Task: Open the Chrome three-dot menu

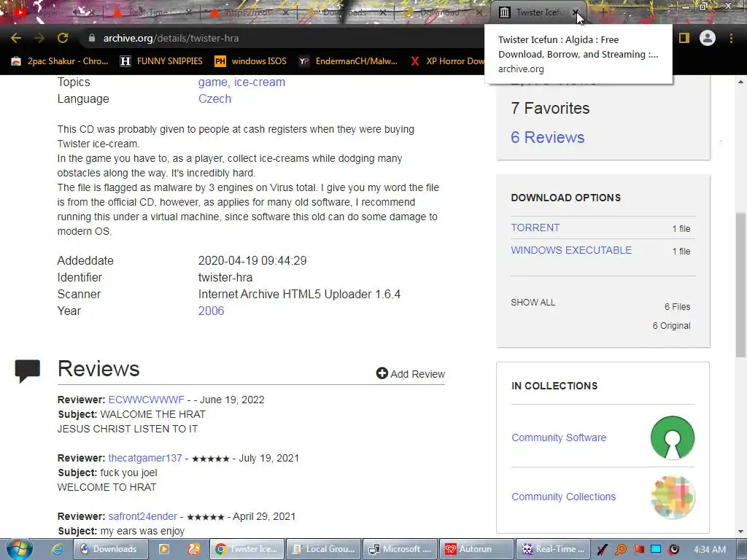Action: click(731, 38)
